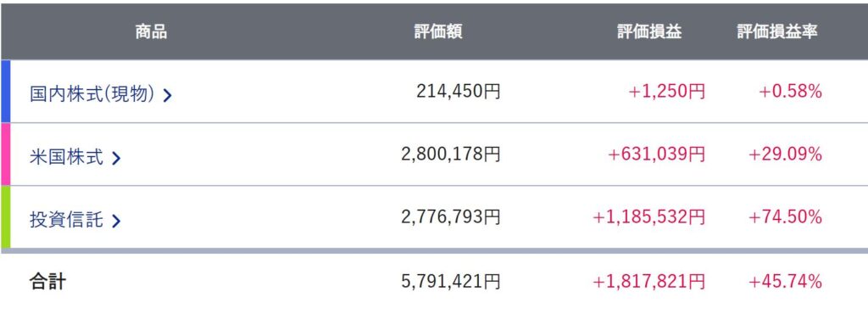Image resolution: width=868 pixels, height=309 pixels.
Task: Select the +1,185,532円 profit value
Action: pyautogui.click(x=648, y=217)
